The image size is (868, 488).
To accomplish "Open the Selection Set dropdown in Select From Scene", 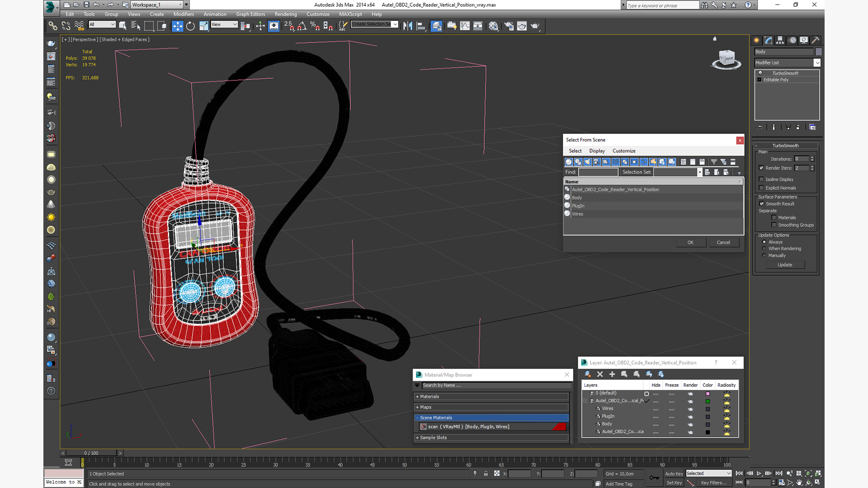I will [x=699, y=172].
